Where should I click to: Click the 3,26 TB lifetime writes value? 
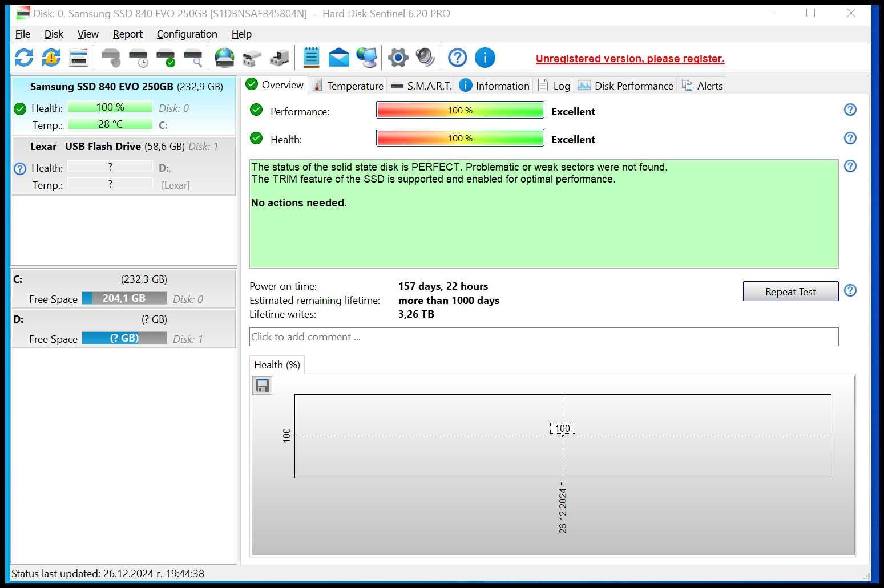416,314
